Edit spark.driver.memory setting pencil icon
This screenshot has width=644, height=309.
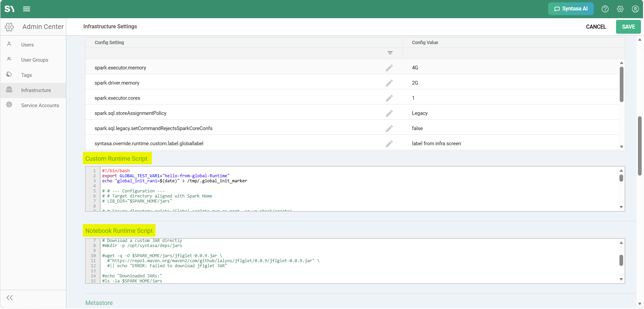click(x=389, y=83)
